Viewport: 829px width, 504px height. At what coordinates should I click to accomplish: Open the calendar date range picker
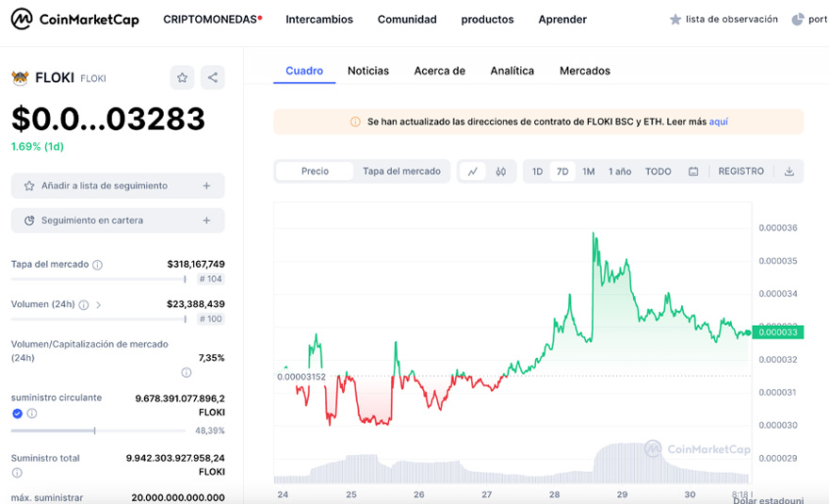pyautogui.click(x=693, y=171)
